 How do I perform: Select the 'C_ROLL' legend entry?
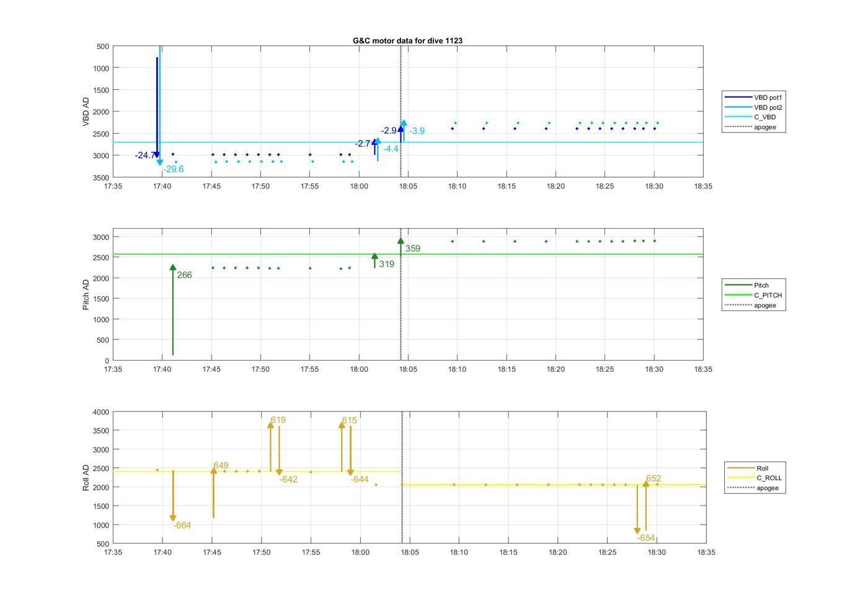click(x=755, y=478)
